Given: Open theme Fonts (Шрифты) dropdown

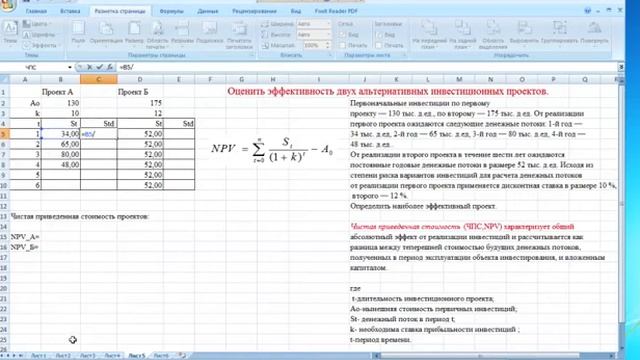Looking at the screenshot, I should point(39,35).
